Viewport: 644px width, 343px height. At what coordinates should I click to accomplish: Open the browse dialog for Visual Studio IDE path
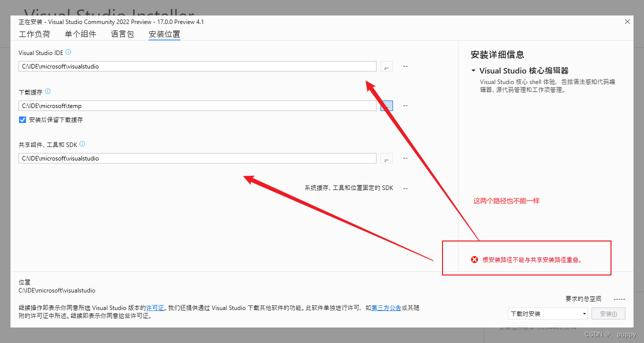tap(386, 66)
